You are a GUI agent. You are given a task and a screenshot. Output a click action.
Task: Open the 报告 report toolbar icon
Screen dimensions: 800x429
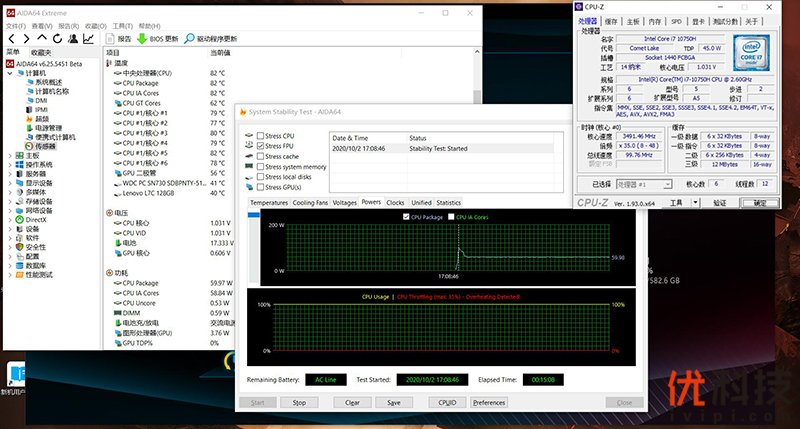[110, 39]
